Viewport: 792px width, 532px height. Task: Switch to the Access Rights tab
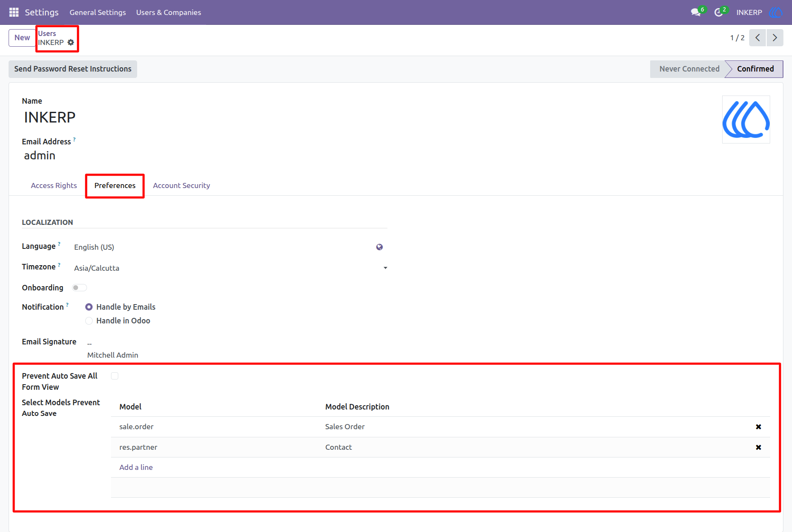54,185
